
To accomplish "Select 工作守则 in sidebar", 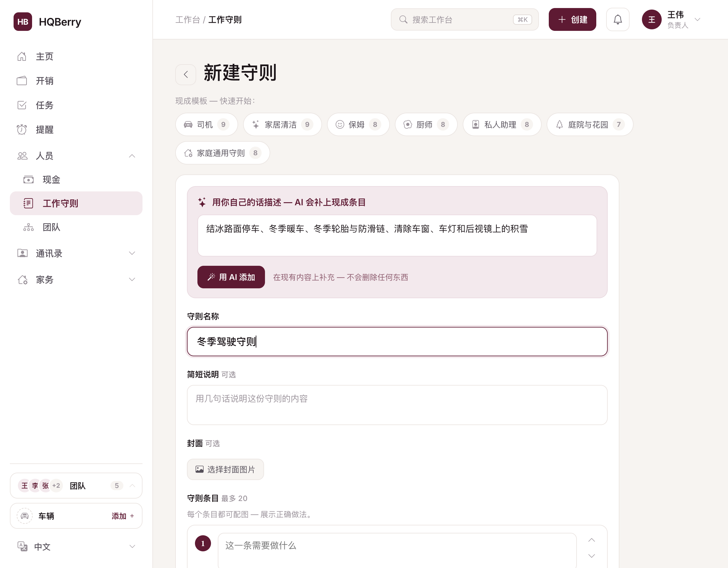I will (76, 203).
